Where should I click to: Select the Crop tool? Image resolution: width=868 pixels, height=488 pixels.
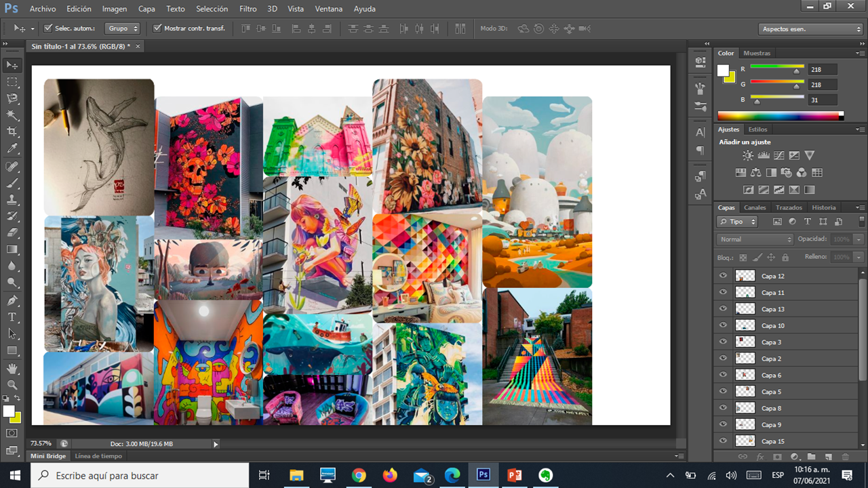point(12,131)
